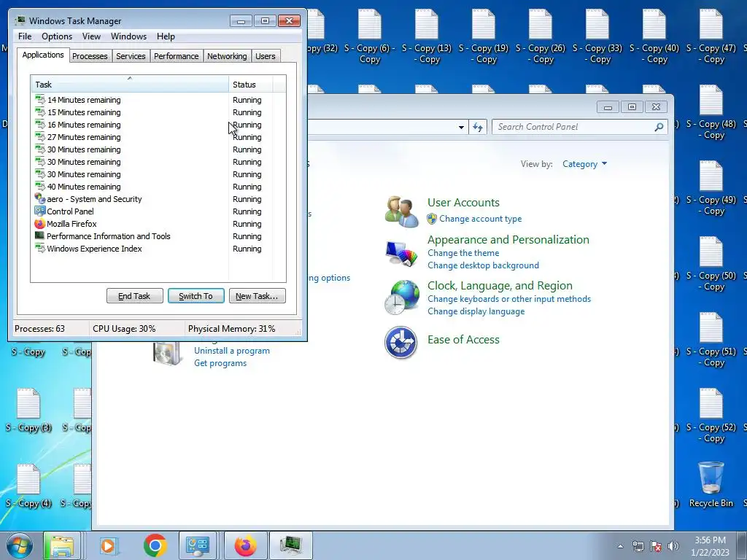Open Windows Media Player taskbar icon
This screenshot has width=747, height=560.
click(109, 545)
